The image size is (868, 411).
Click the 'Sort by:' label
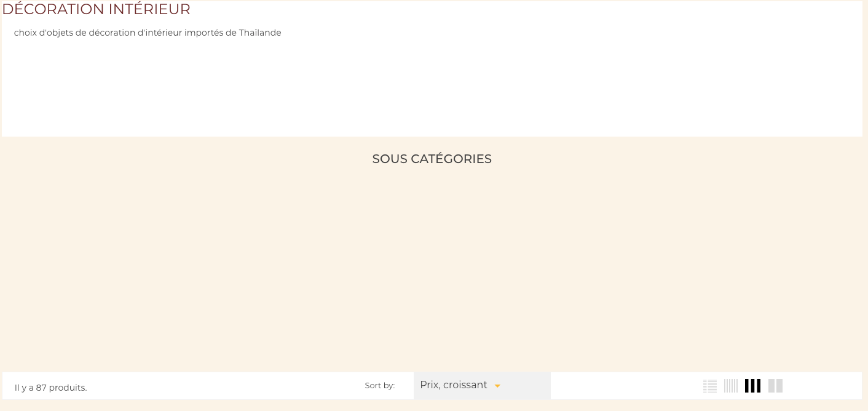pos(379,386)
